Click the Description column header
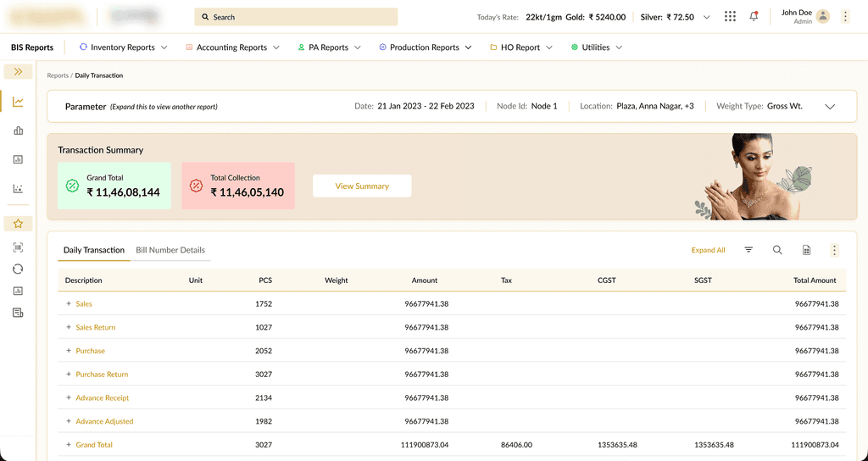The width and height of the screenshot is (868, 461). tap(84, 280)
